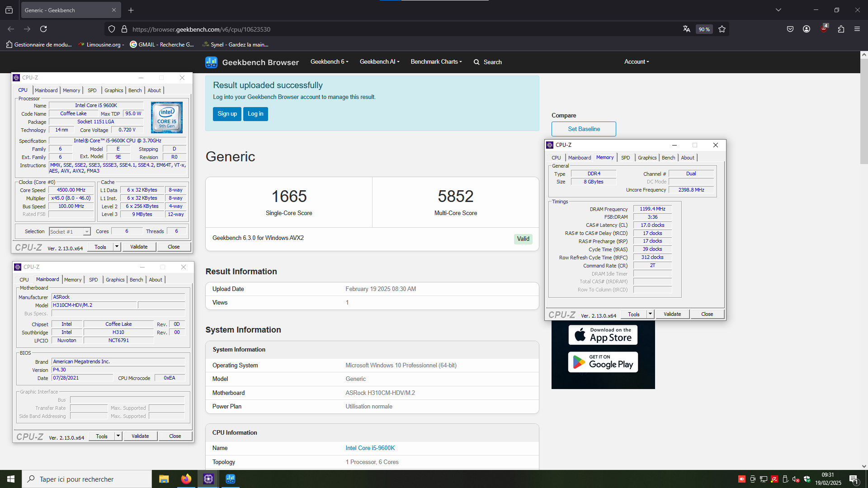Switch to the CPU tab in the Memory CPU-Z window
The width and height of the screenshot is (868, 488).
click(557, 158)
